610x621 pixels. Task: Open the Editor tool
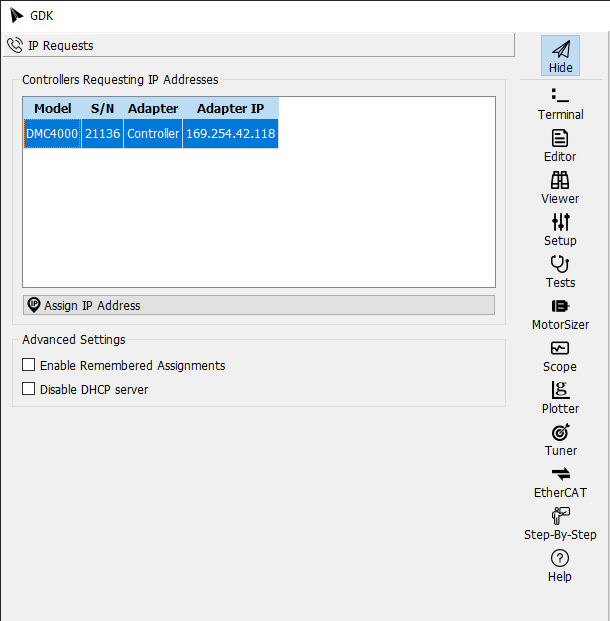coord(560,145)
